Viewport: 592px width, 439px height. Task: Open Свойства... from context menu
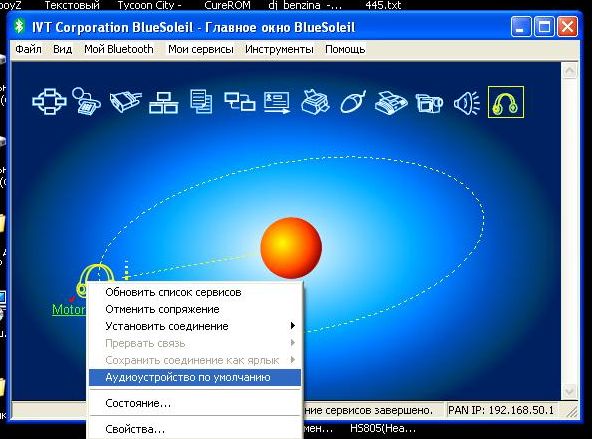(195, 429)
